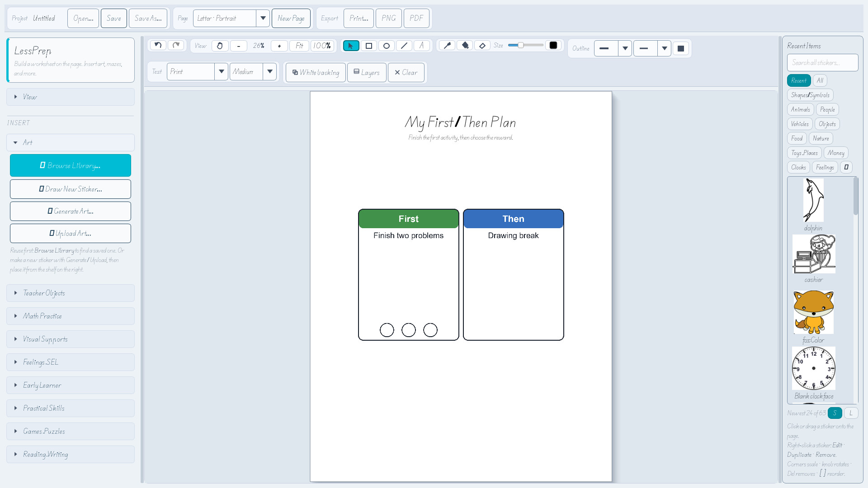Expand the Feelings SEL section
The image size is (868, 488).
tap(71, 362)
